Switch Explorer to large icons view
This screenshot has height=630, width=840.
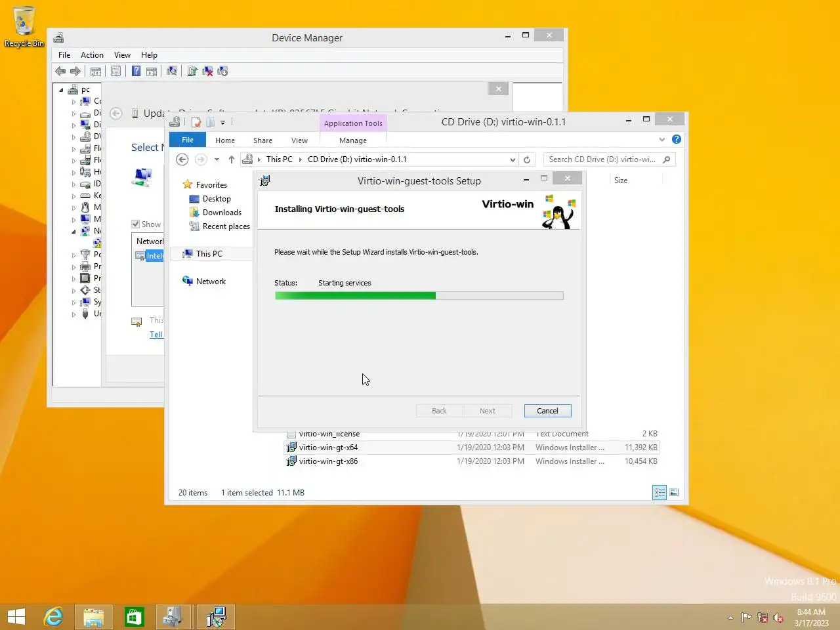point(674,492)
